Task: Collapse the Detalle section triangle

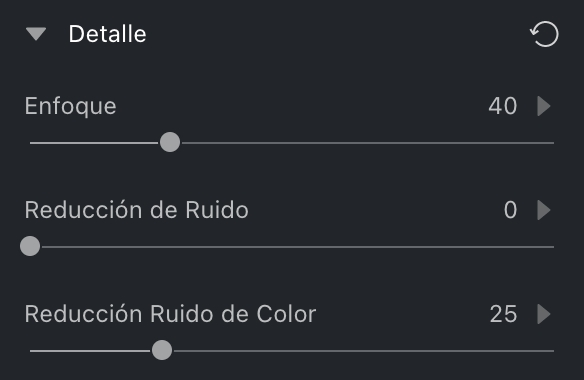Action: click(36, 34)
